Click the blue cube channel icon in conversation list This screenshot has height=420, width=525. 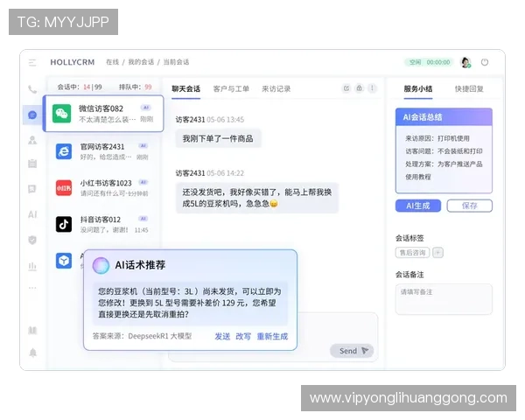click(x=64, y=261)
